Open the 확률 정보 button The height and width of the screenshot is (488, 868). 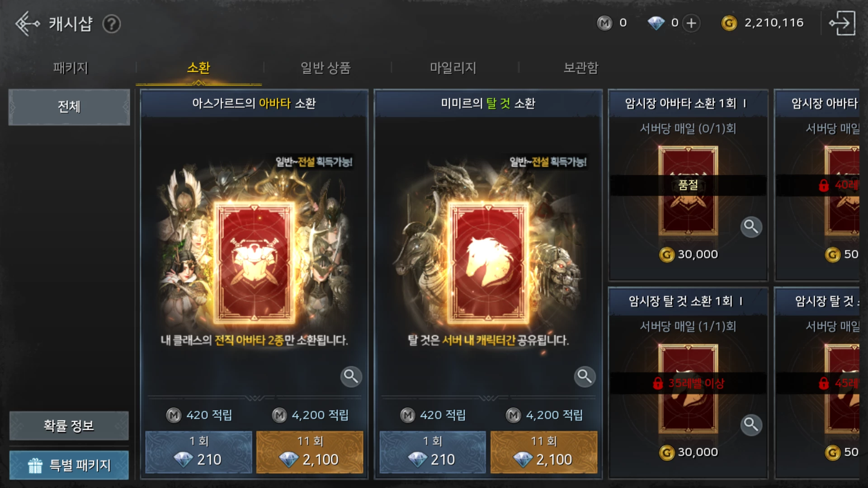click(69, 426)
